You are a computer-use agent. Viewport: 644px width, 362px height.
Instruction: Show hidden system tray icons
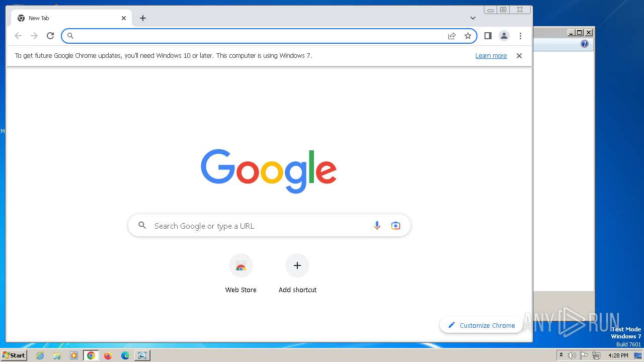pos(561,355)
